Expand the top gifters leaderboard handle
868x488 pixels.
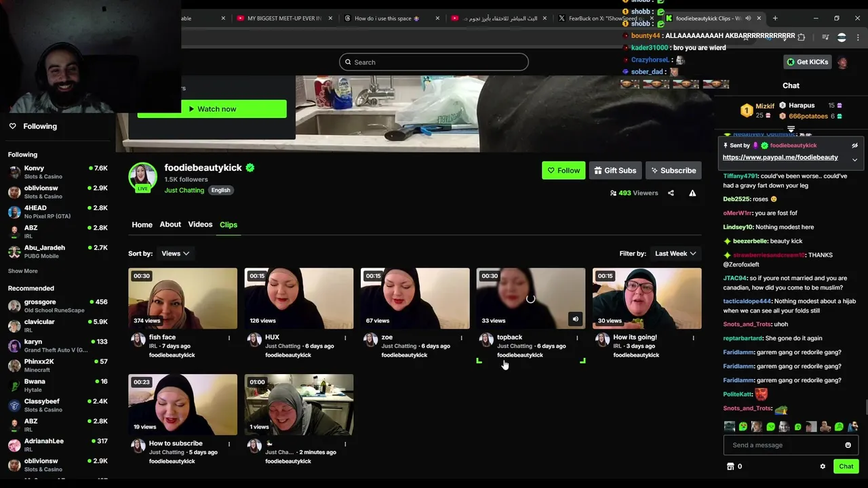click(791, 129)
